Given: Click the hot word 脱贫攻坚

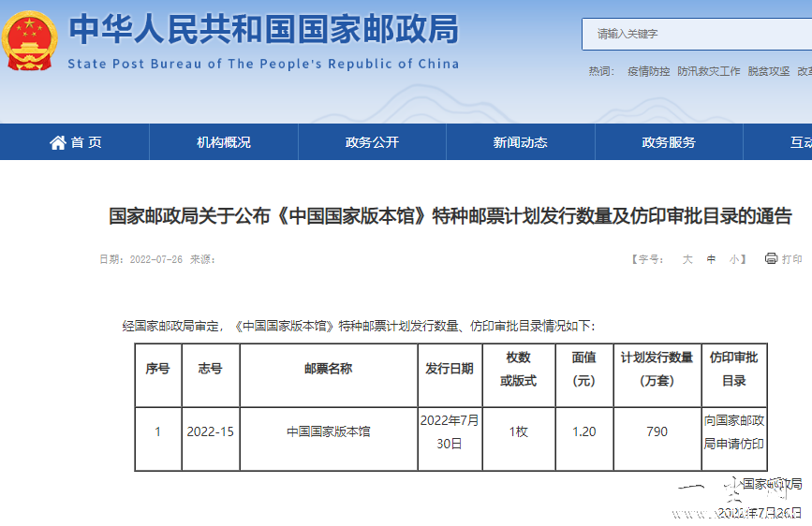Looking at the screenshot, I should pyautogui.click(x=769, y=71).
